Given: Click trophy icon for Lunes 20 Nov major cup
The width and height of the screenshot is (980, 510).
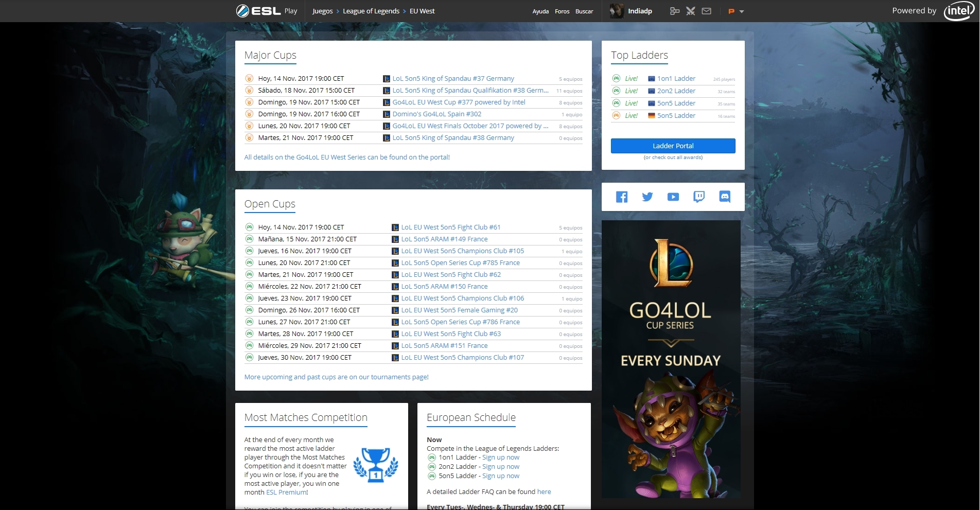Looking at the screenshot, I should [249, 126].
